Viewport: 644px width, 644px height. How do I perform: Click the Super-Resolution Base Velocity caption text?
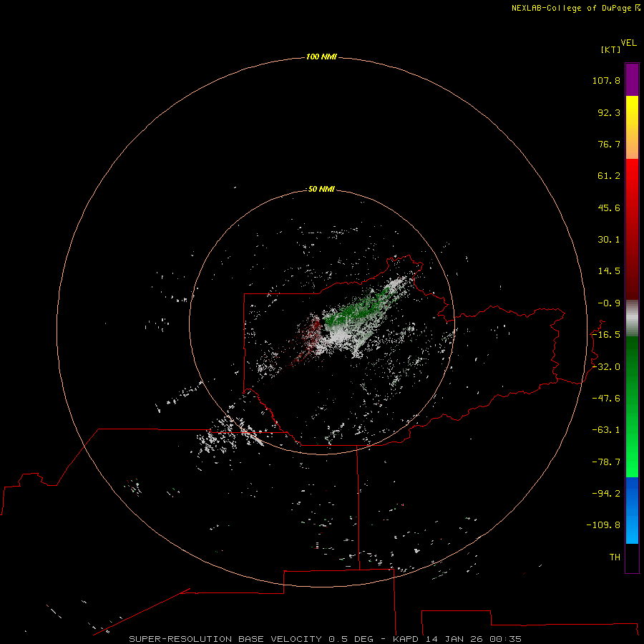pos(325,639)
